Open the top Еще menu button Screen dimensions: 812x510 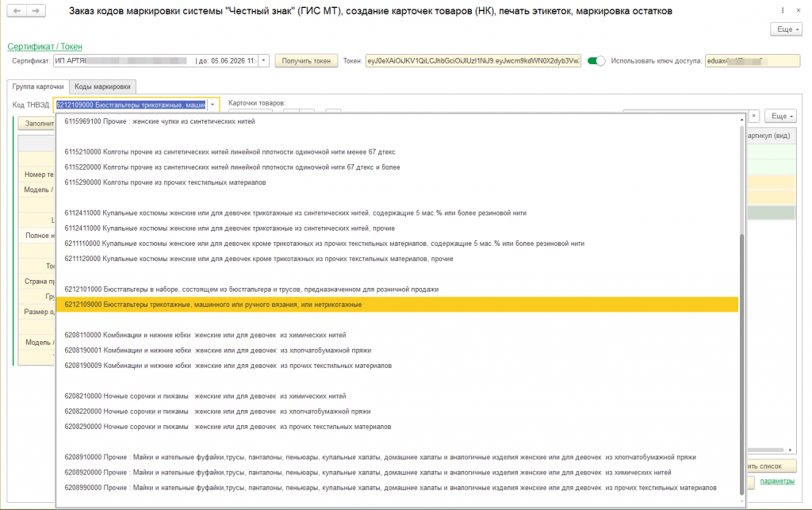coord(786,29)
